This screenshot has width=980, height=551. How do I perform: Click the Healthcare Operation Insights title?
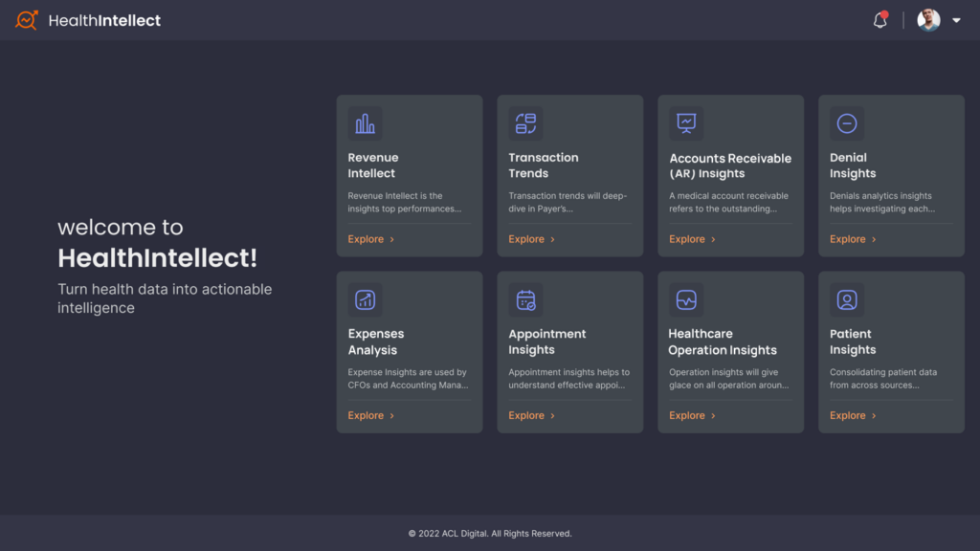(723, 342)
